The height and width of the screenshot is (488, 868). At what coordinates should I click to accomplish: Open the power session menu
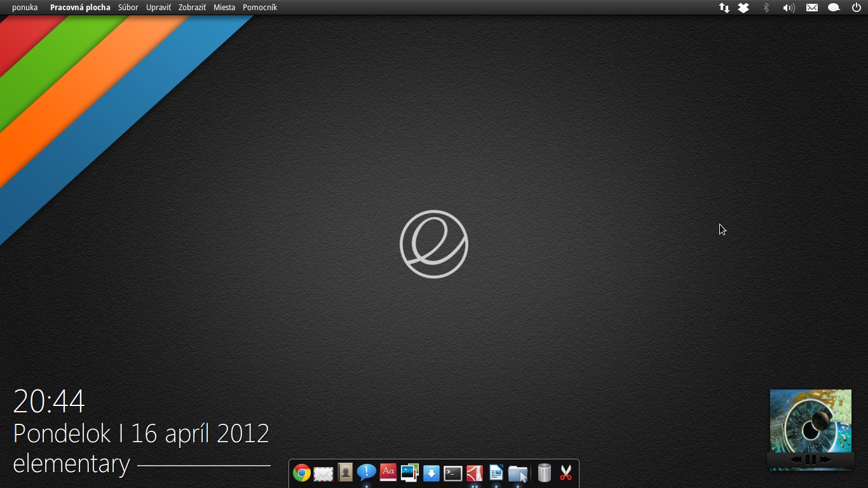coord(857,8)
